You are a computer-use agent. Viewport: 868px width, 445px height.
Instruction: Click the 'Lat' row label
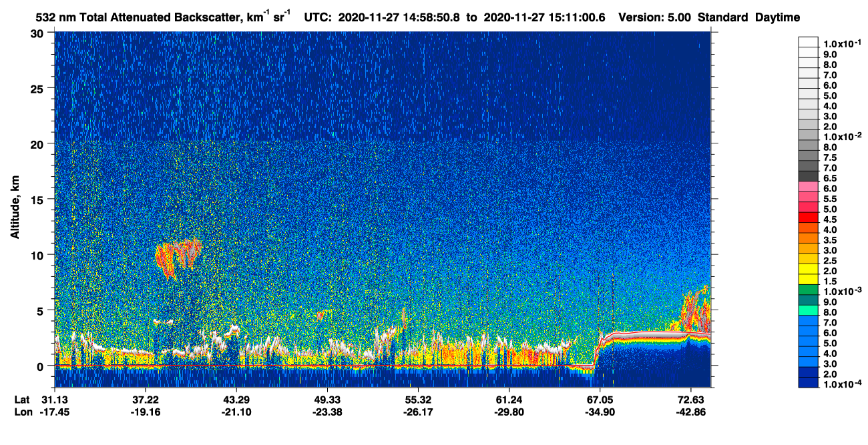pos(21,399)
